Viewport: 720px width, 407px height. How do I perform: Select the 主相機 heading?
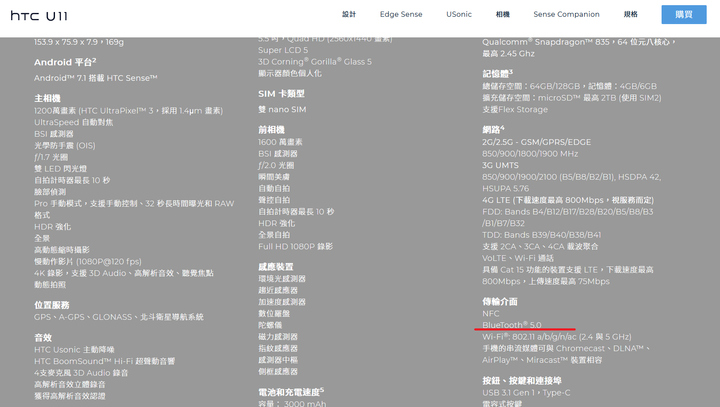(47, 98)
